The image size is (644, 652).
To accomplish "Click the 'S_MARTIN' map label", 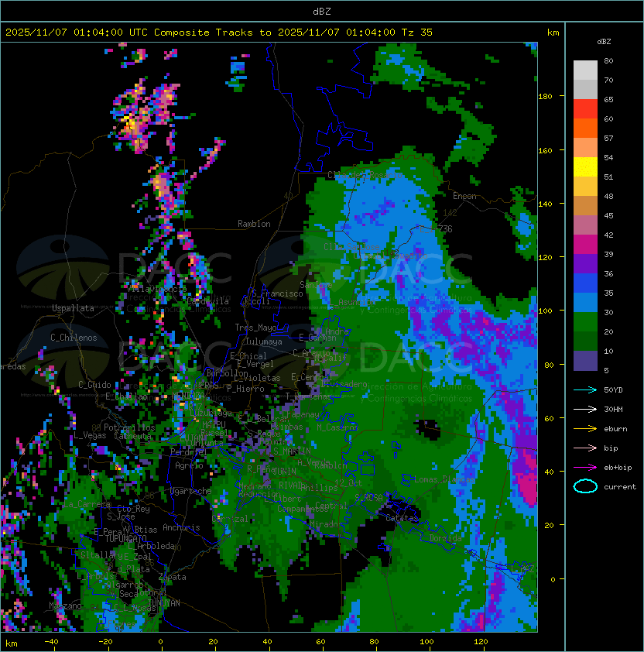I will (293, 451).
